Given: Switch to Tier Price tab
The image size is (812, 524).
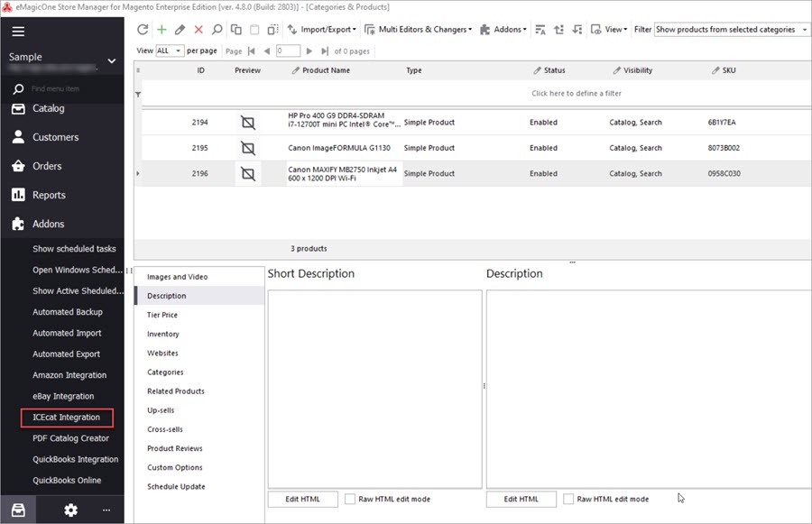Looking at the screenshot, I should 199,315.
